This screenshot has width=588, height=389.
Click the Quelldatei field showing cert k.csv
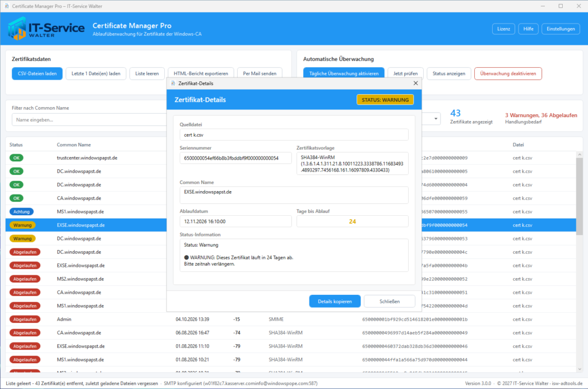tap(294, 135)
